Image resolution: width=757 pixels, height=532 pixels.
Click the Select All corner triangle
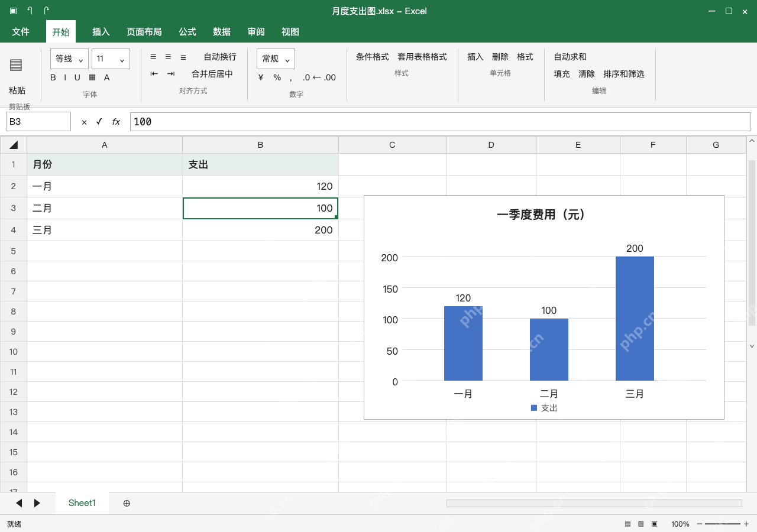[x=14, y=145]
